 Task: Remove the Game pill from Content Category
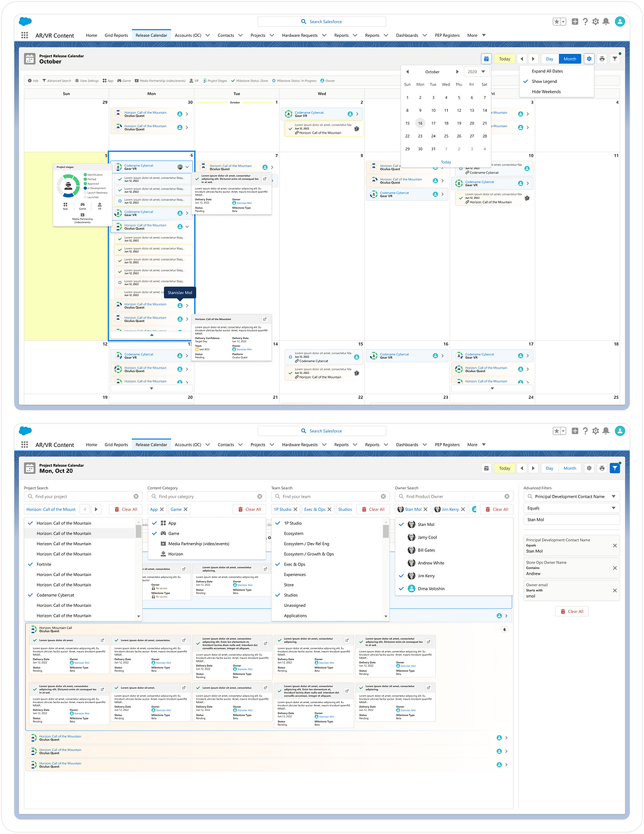tap(186, 509)
